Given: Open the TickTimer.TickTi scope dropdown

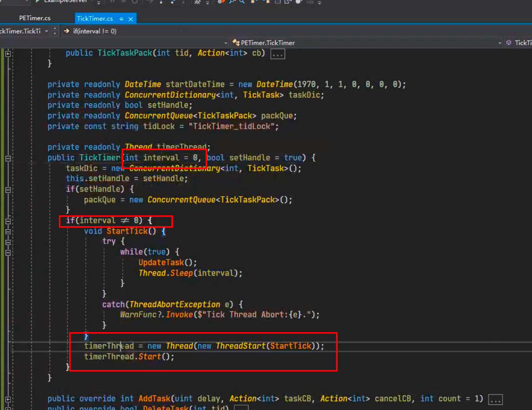Looking at the screenshot, I should 47,31.
